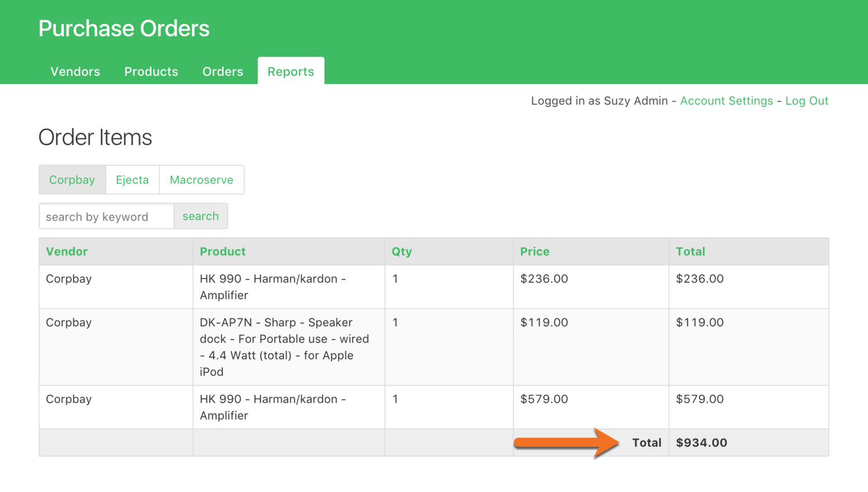Click the $579.00 price cell

tap(544, 399)
